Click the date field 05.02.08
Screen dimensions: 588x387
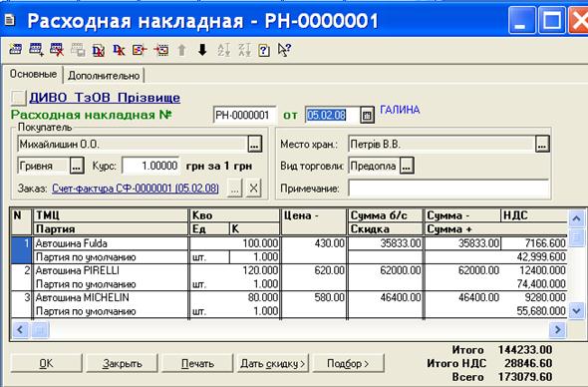click(332, 116)
